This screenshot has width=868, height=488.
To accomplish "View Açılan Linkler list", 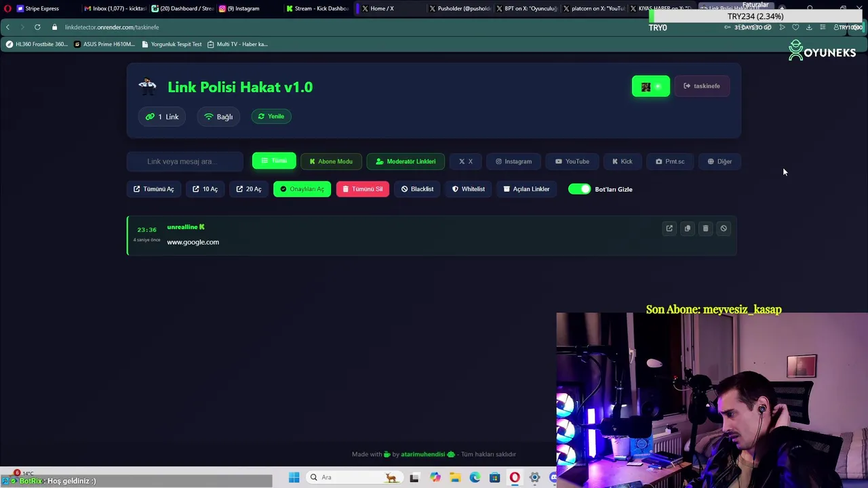I will tap(526, 189).
